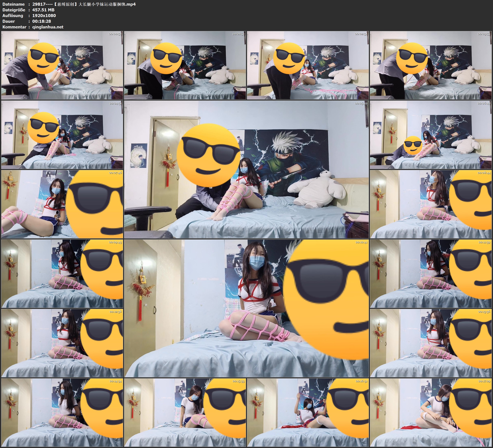The height and width of the screenshot is (448, 493).
Task: Click the qinglanhua.net comment text
Action: click(x=48, y=27)
